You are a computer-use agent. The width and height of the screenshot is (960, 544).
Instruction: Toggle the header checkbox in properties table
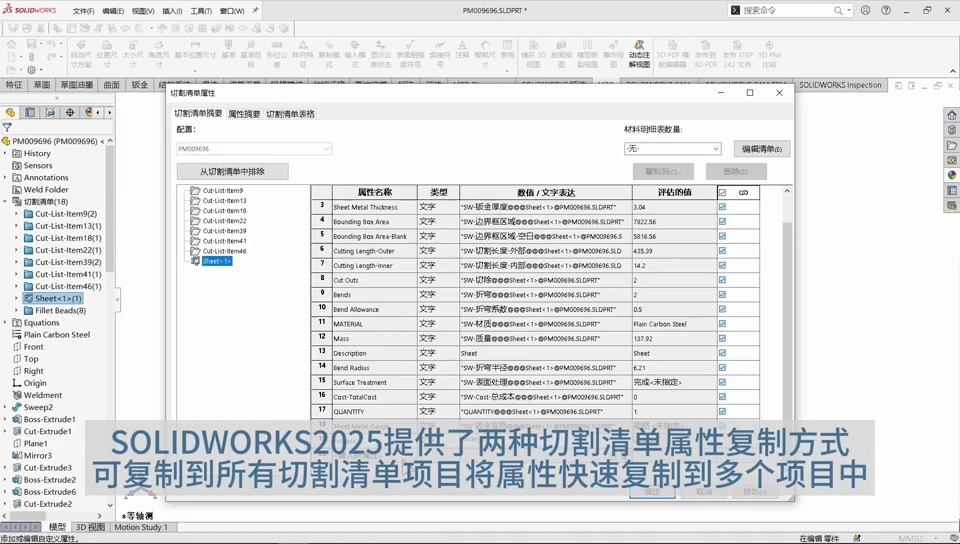[722, 192]
